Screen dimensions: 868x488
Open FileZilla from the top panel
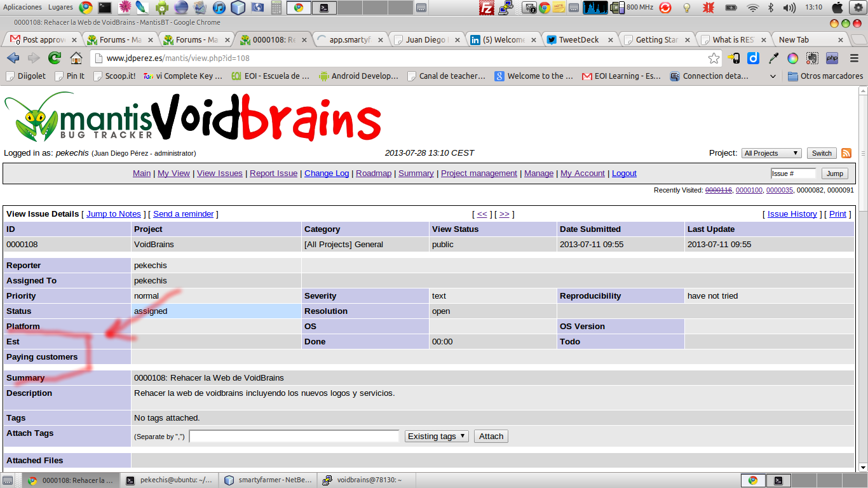(487, 8)
